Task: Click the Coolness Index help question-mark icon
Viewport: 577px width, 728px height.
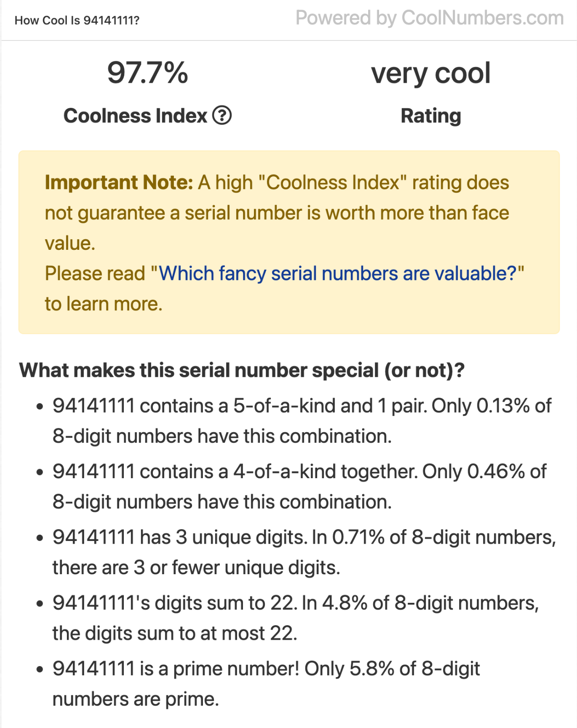Action: pos(222,116)
